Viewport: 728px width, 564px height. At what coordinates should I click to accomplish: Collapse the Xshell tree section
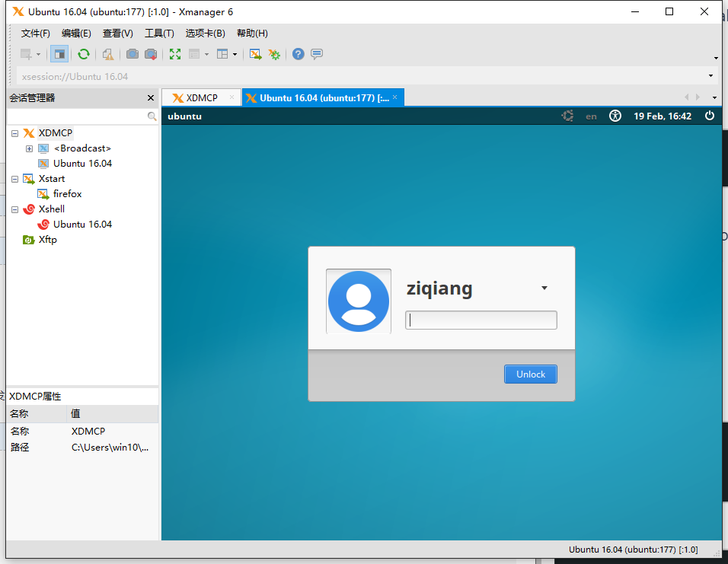tap(14, 209)
